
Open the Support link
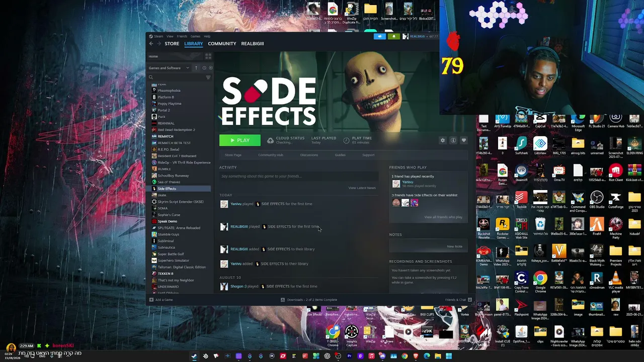(368, 155)
